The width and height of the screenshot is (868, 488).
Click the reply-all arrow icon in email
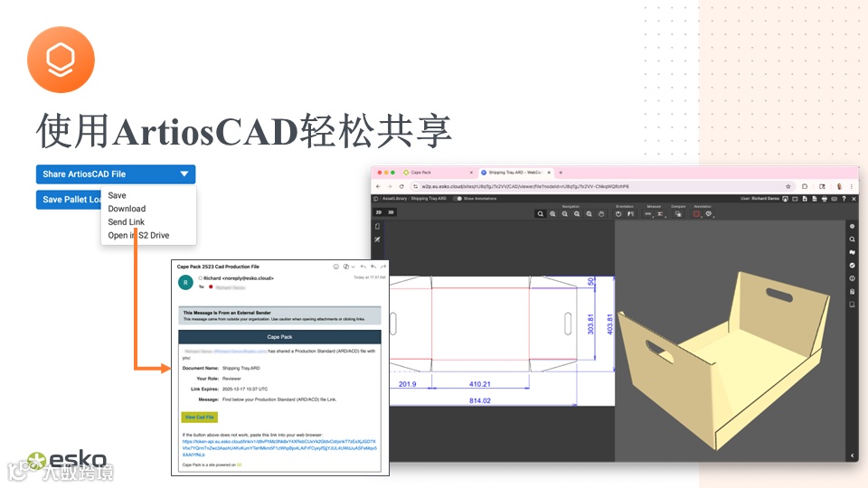coord(373,267)
